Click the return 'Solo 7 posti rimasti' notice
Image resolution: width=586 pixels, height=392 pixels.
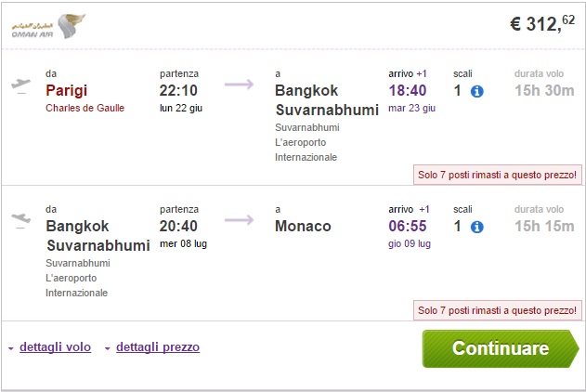(x=498, y=308)
